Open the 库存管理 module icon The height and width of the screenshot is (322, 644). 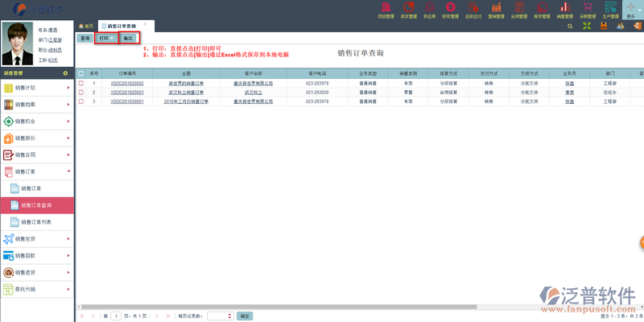coord(542,10)
